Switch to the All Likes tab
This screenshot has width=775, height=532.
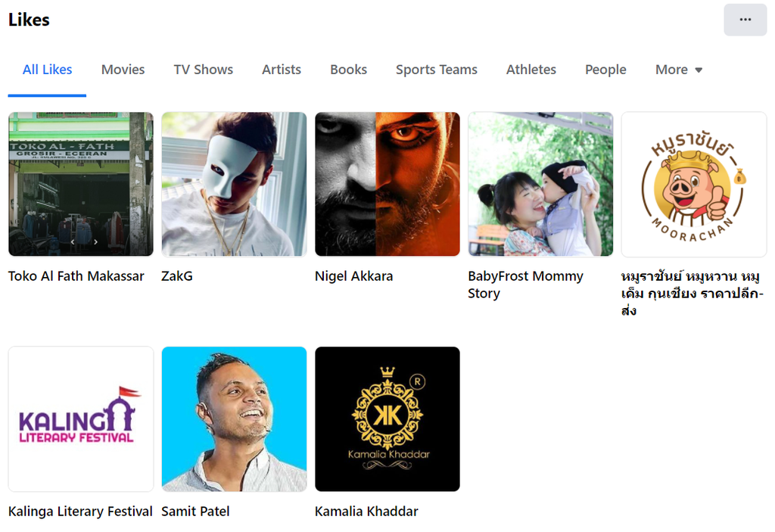(x=47, y=70)
